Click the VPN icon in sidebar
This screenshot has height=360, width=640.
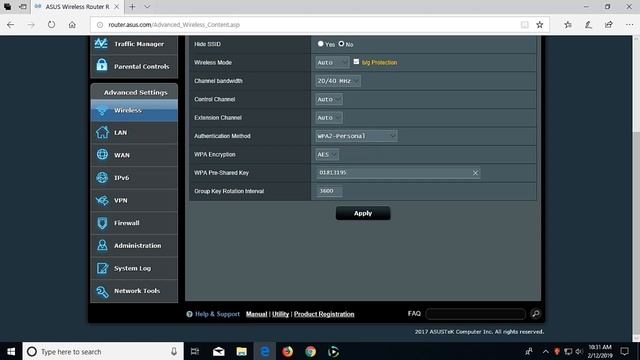coord(102,200)
